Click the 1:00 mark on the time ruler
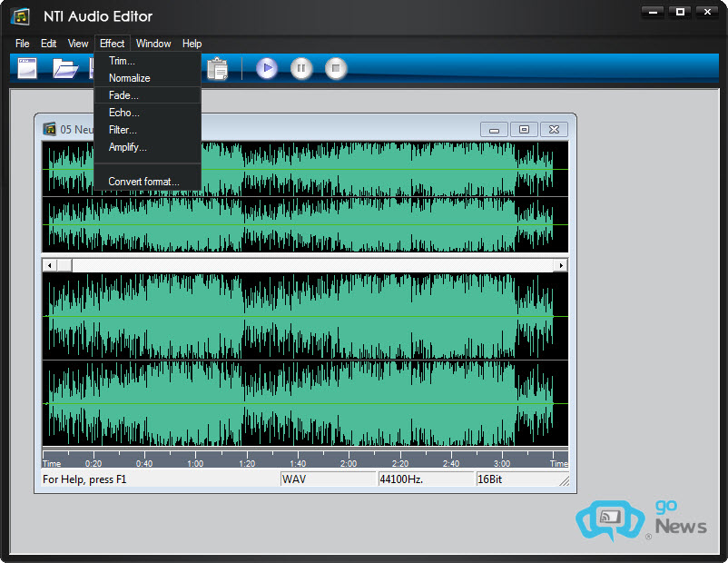This screenshot has width=728, height=563. coord(195,464)
